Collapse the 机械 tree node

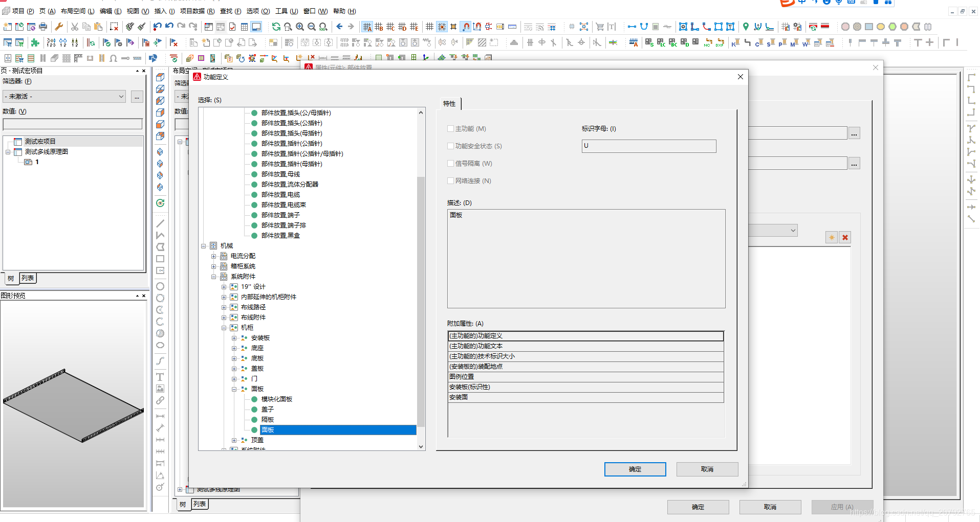(x=204, y=246)
